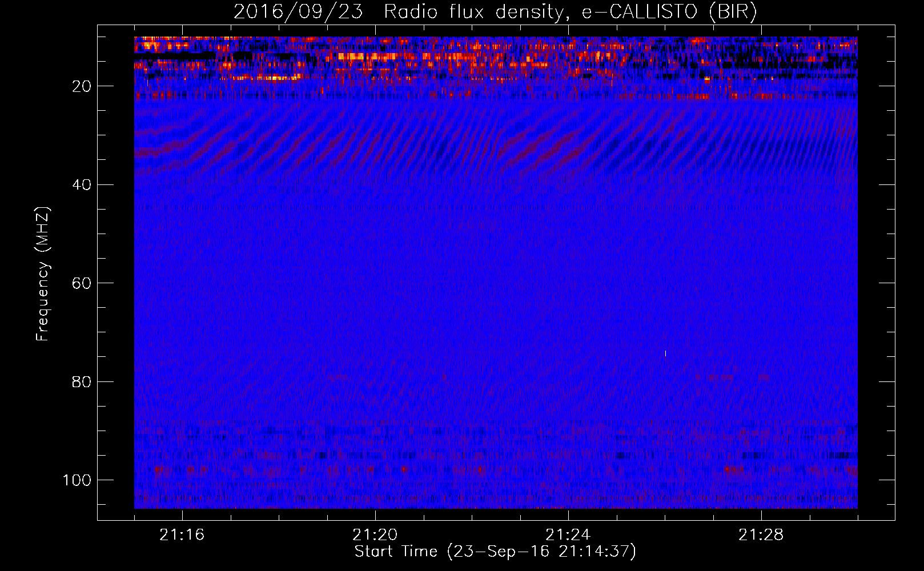
Task: Click the 'Frequency (MHZ)' axis label
Action: [x=43, y=274]
